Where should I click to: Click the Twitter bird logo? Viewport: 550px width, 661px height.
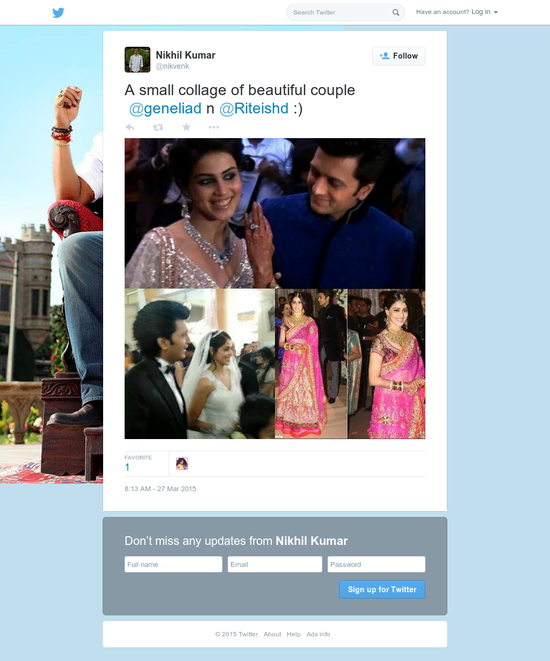58,13
